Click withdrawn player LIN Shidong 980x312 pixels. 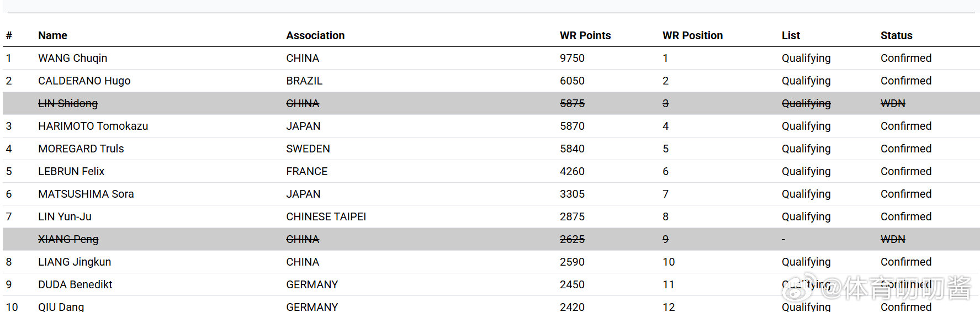[x=67, y=103]
